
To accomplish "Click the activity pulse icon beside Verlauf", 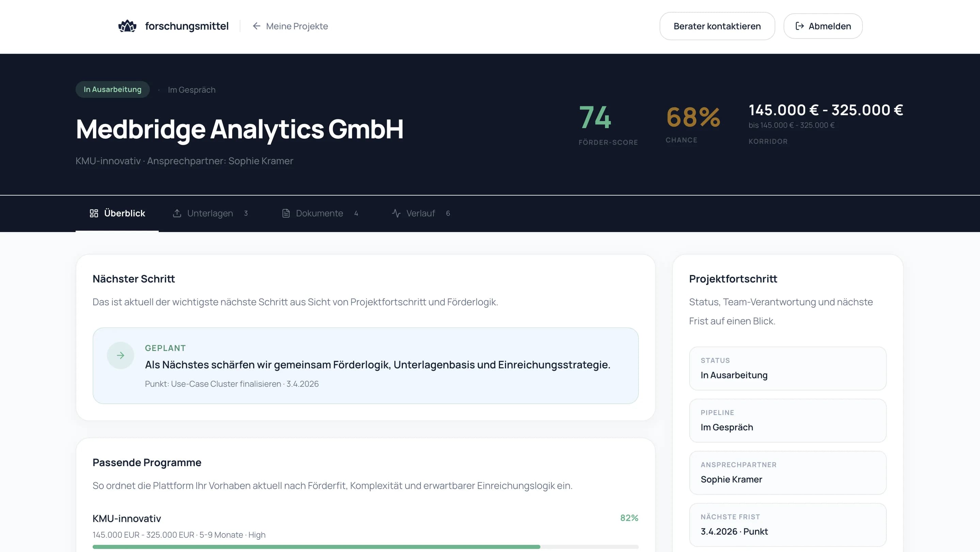I will tap(396, 213).
